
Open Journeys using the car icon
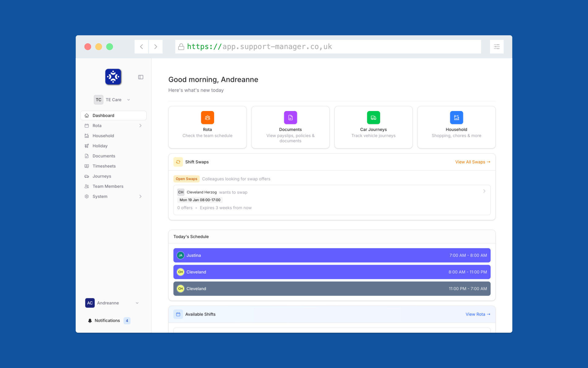87,176
